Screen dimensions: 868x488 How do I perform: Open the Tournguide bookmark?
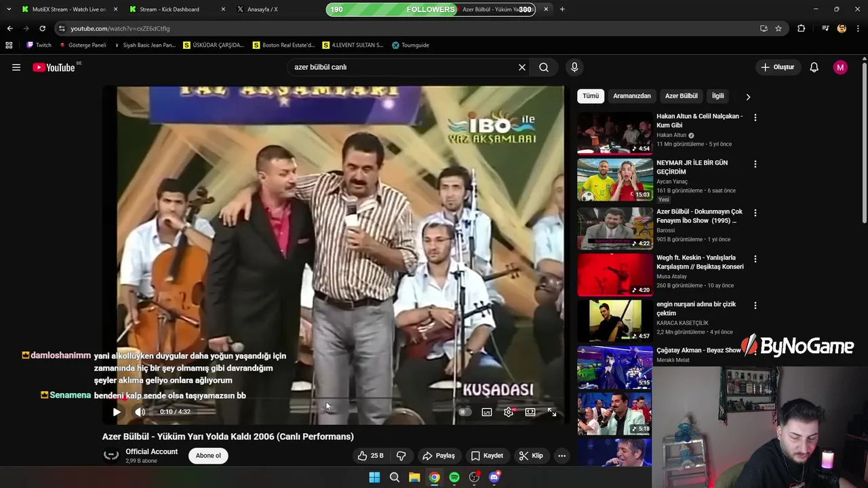pos(410,45)
